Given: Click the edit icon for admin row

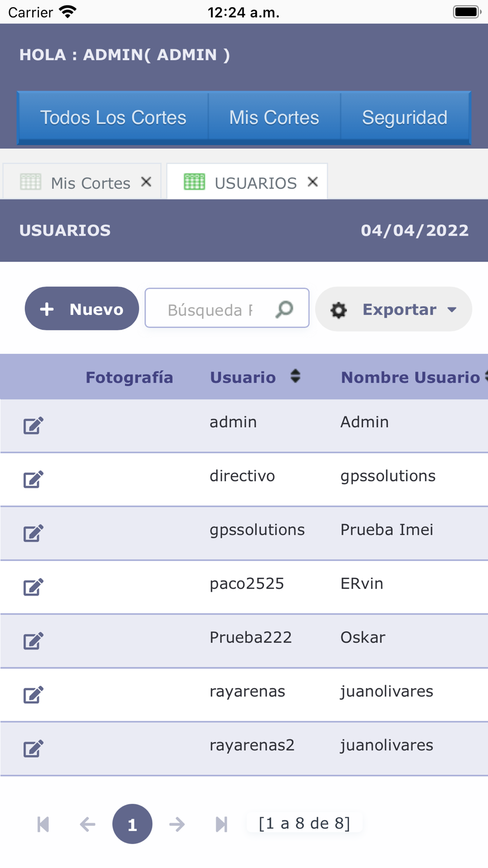Looking at the screenshot, I should click(x=33, y=426).
